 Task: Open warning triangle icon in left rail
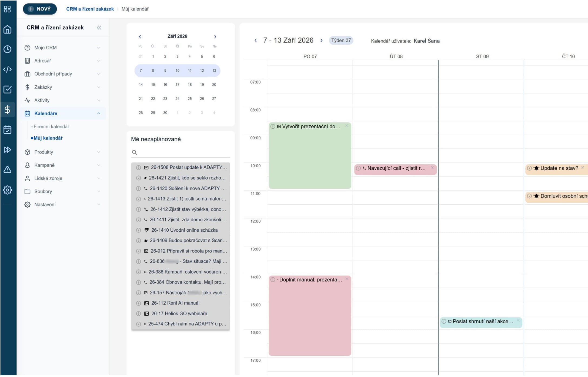click(x=7, y=170)
